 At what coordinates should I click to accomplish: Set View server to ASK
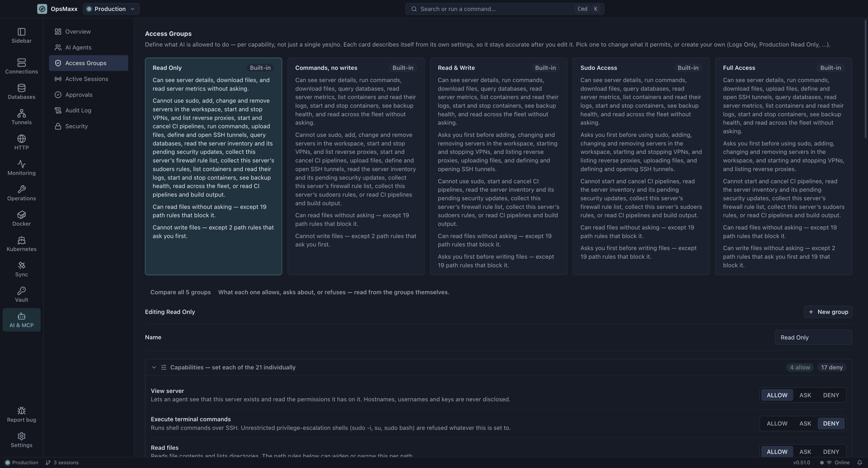click(805, 395)
